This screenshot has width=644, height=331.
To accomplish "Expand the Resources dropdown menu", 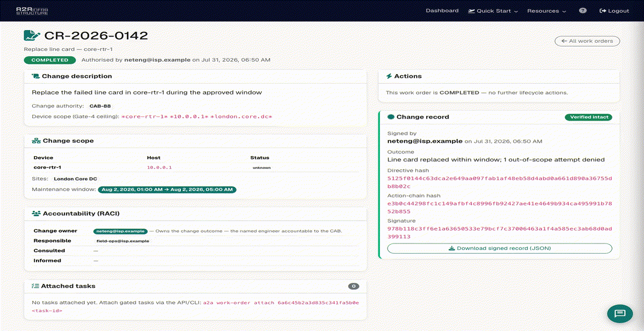I will click(x=547, y=11).
